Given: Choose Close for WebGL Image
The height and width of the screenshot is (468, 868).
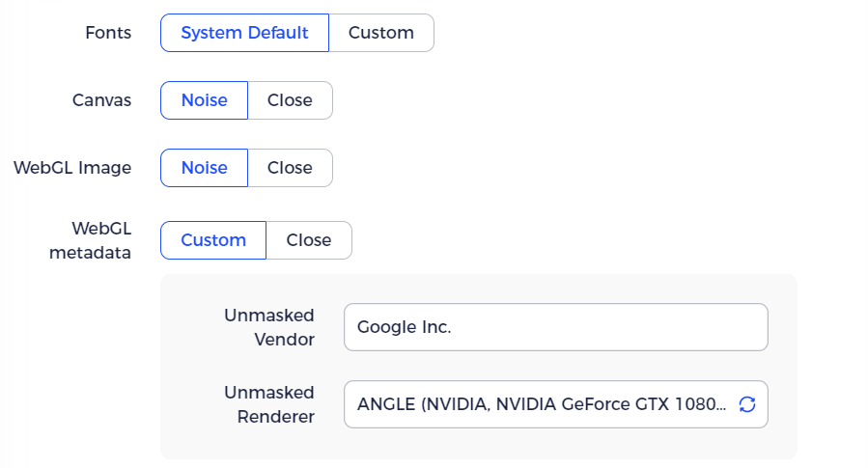Looking at the screenshot, I should pyautogui.click(x=290, y=168).
